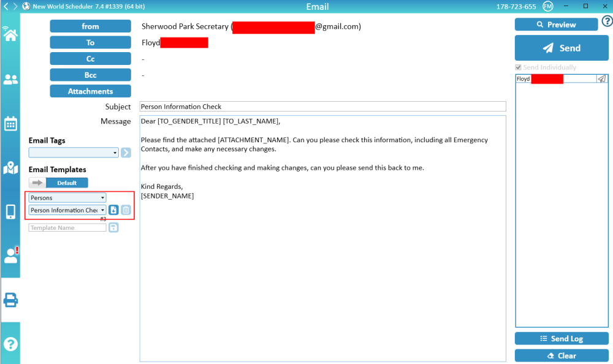Load the Person Information Check template
Image resolution: width=613 pixels, height=364 pixels.
[113, 210]
